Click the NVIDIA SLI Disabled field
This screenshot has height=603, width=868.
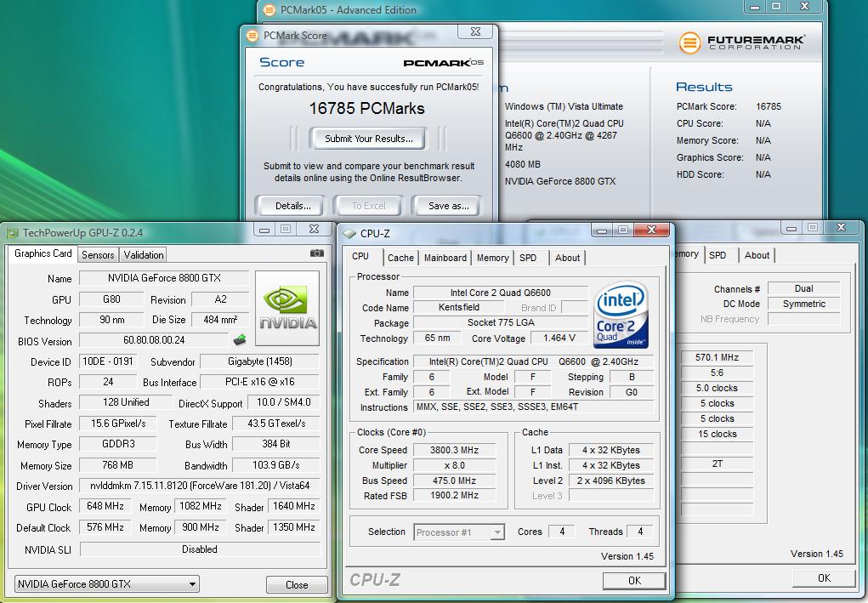(200, 549)
